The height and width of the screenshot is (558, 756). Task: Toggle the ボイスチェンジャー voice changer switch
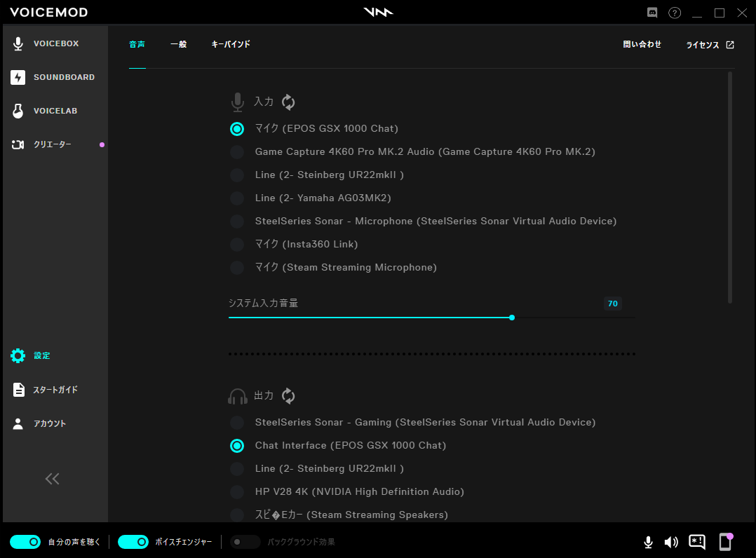(x=133, y=542)
